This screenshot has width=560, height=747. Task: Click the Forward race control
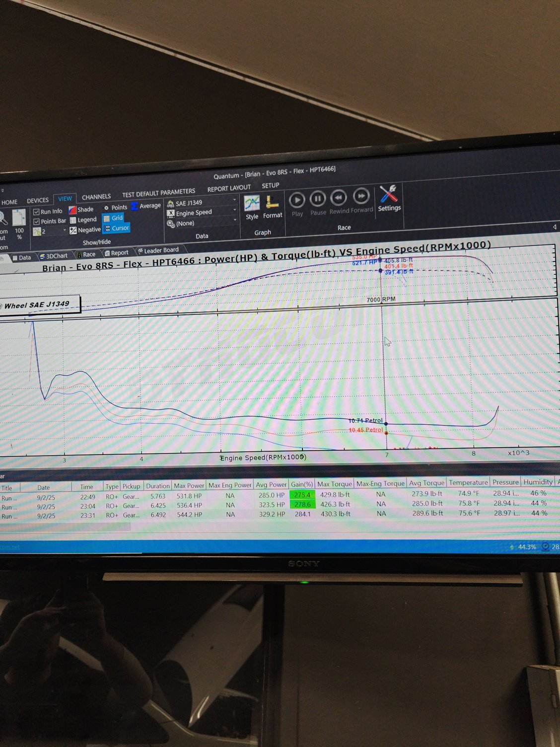(x=361, y=197)
